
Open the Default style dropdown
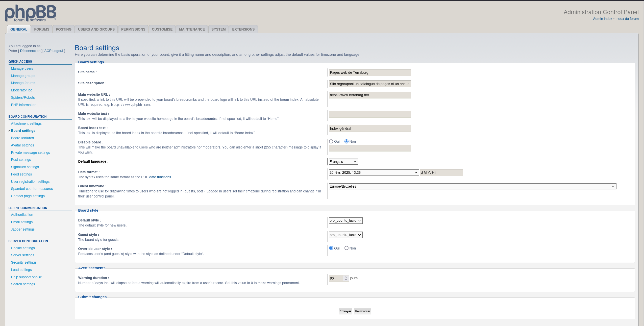point(345,220)
